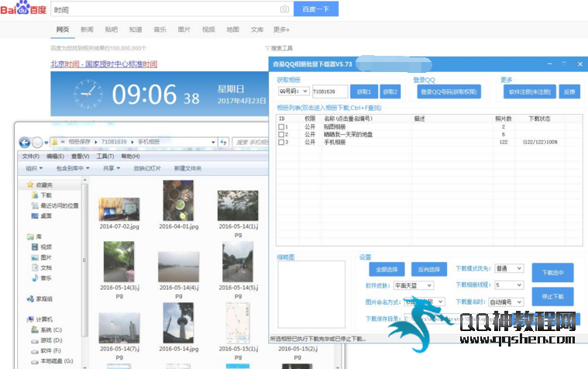Open Baidu camera image search icon
Image resolution: width=588 pixels, height=369 pixels.
coord(284,9)
